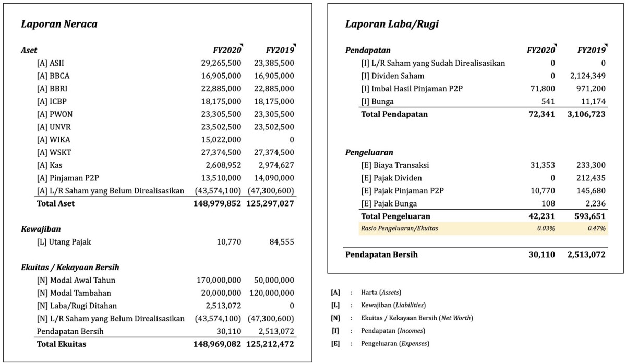This screenshot has height=364, width=626.
Task: Select the Laporan Neraca title
Action: coord(59,24)
